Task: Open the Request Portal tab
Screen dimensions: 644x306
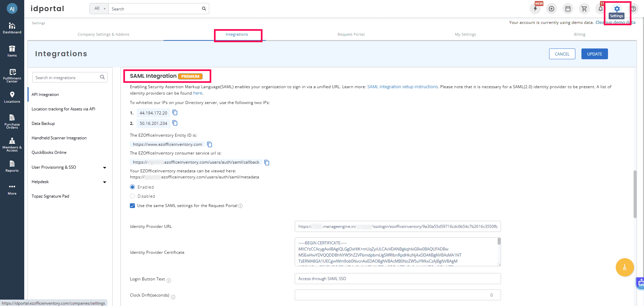Action: click(x=351, y=34)
